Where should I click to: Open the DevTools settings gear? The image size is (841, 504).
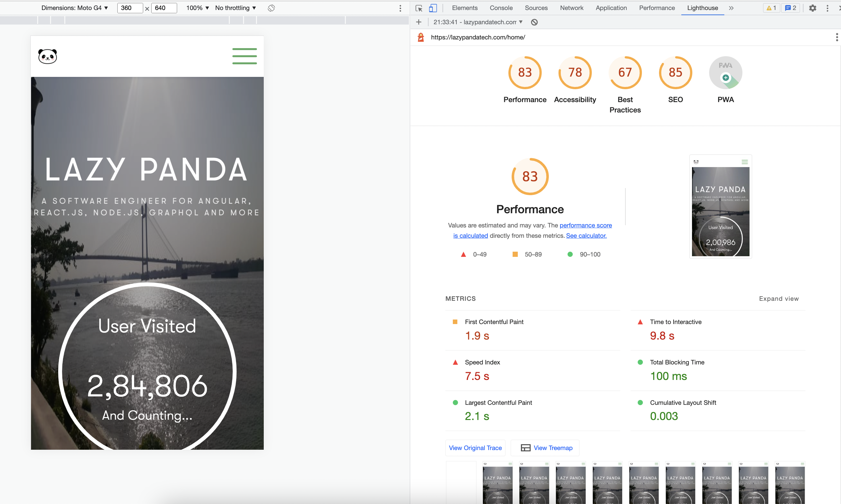click(x=813, y=8)
